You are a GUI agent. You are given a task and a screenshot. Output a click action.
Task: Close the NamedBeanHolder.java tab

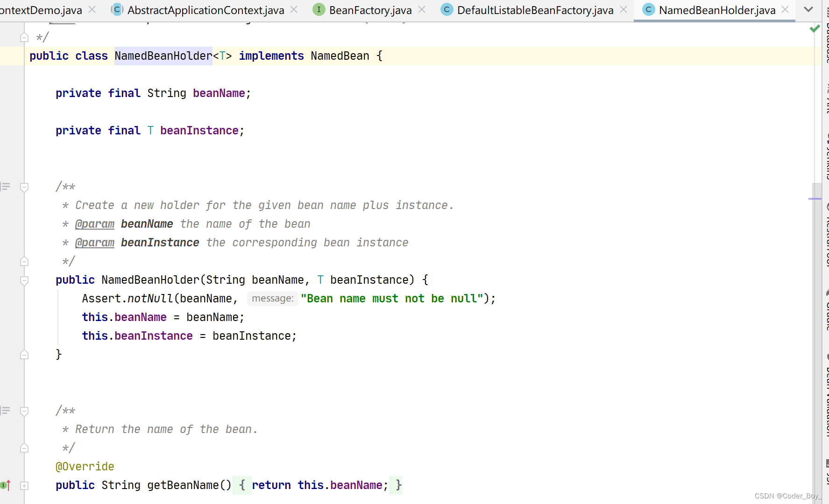point(785,9)
